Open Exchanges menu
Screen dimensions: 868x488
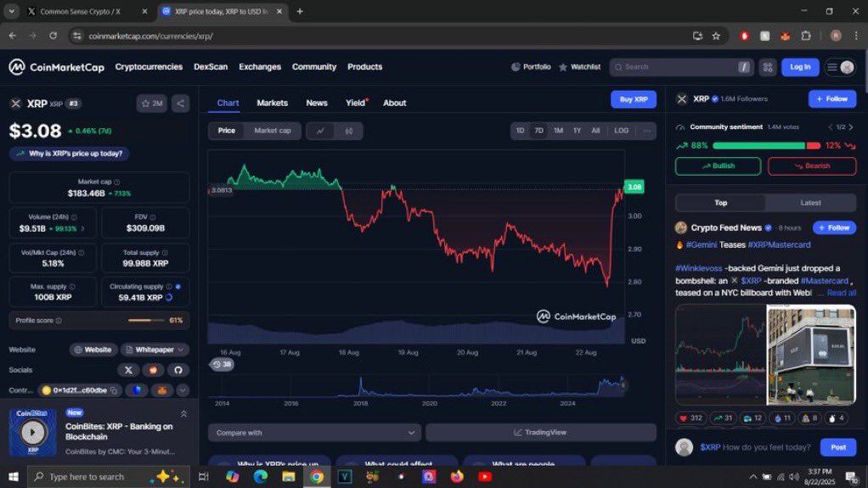(260, 67)
